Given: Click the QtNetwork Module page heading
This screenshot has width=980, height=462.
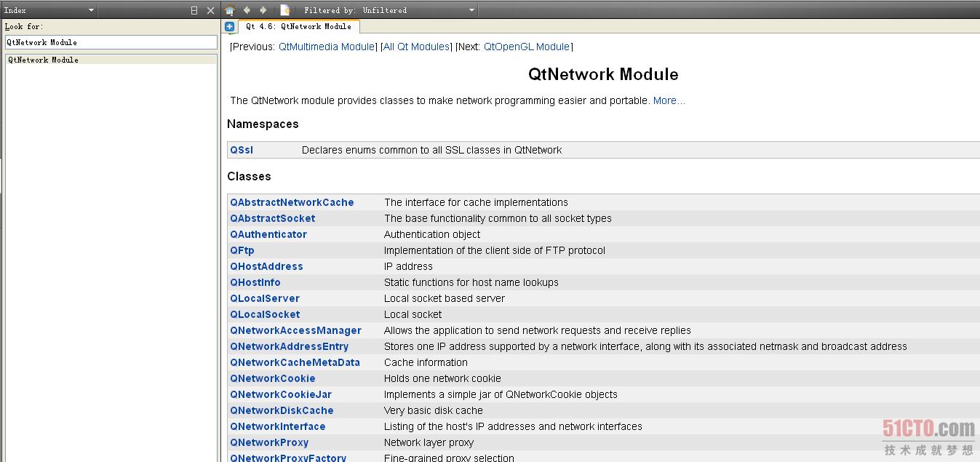Looking at the screenshot, I should click(603, 74).
